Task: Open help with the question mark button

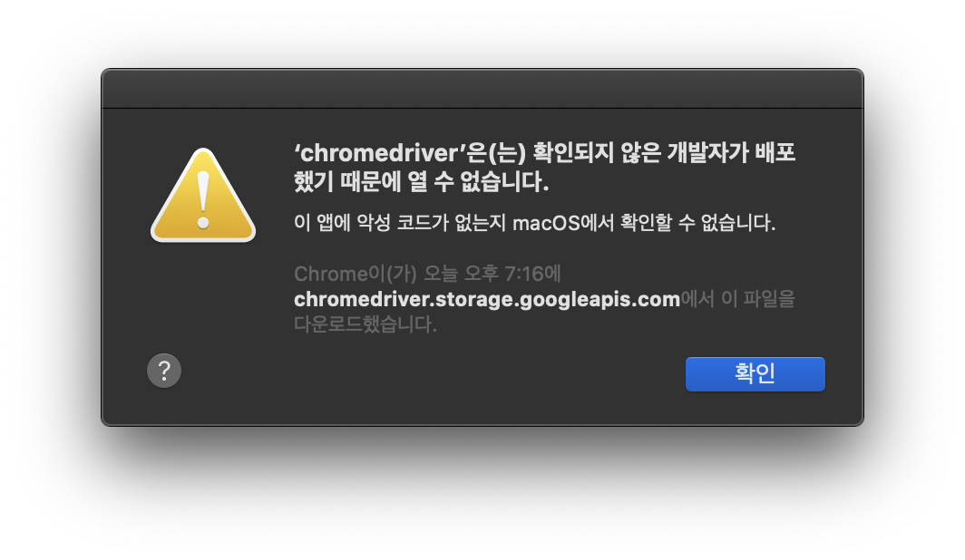Action: click(164, 371)
